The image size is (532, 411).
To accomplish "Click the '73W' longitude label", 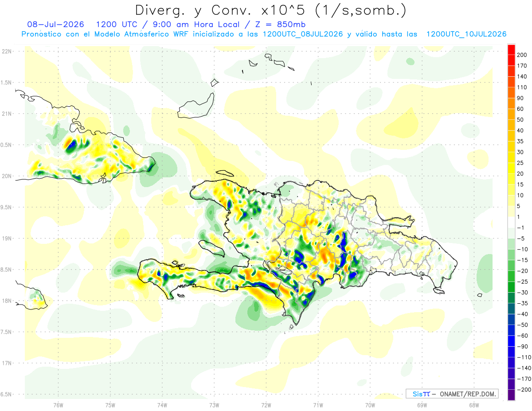I will click(x=214, y=405).
